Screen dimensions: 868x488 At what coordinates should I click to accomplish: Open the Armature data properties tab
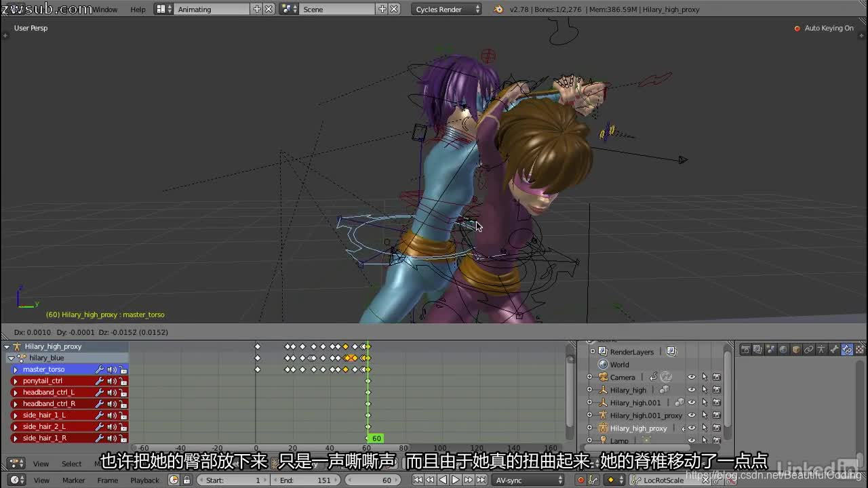click(x=821, y=350)
